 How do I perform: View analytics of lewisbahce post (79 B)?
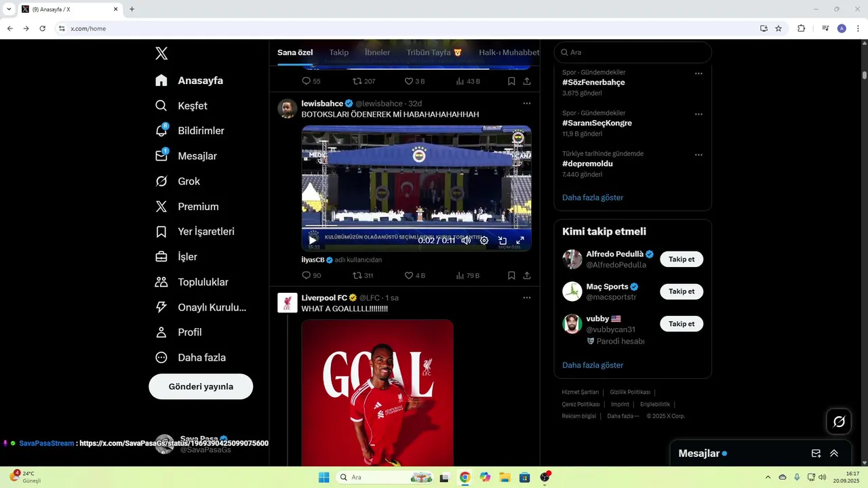click(x=467, y=276)
